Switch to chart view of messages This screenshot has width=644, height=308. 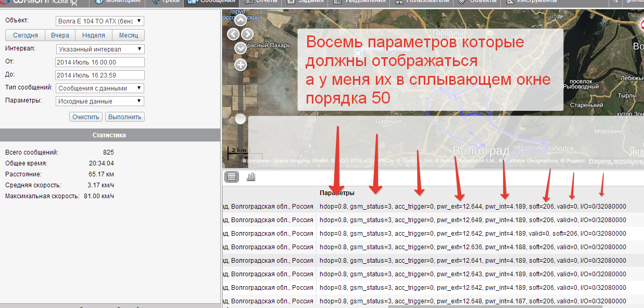(x=251, y=177)
